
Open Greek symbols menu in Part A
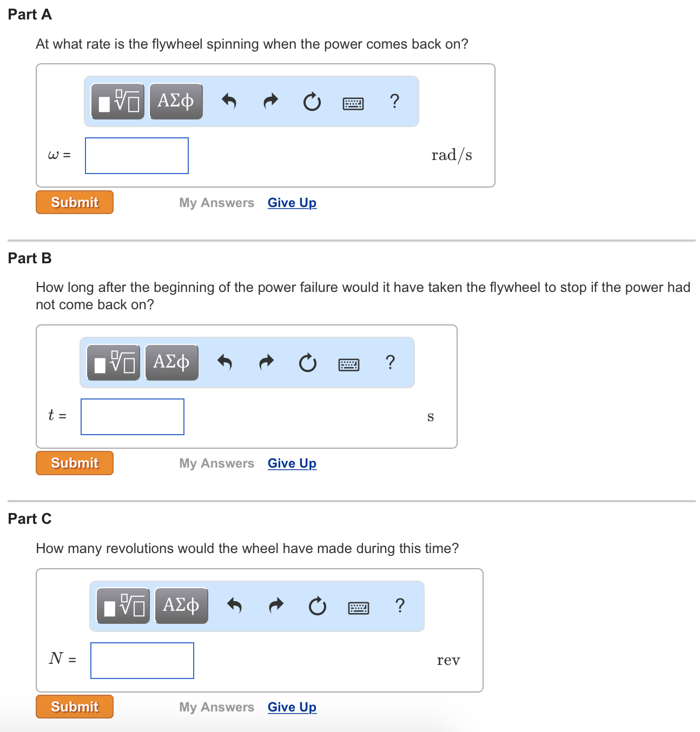click(x=176, y=101)
